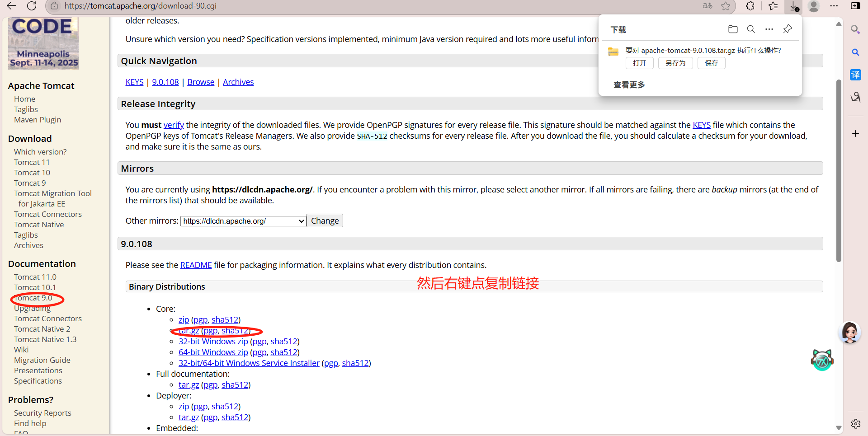This screenshot has height=436, width=868.
Task: Download 32-bit Windows zip
Action: click(x=213, y=342)
